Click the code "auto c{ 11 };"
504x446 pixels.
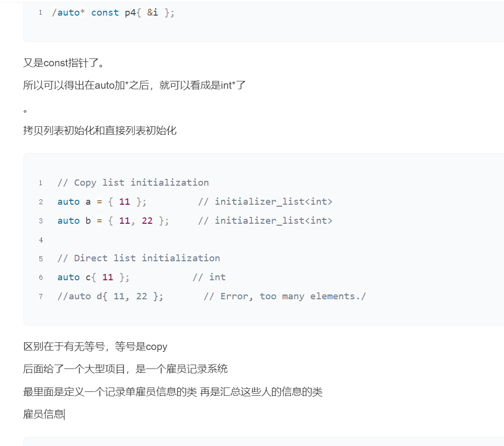(93, 277)
